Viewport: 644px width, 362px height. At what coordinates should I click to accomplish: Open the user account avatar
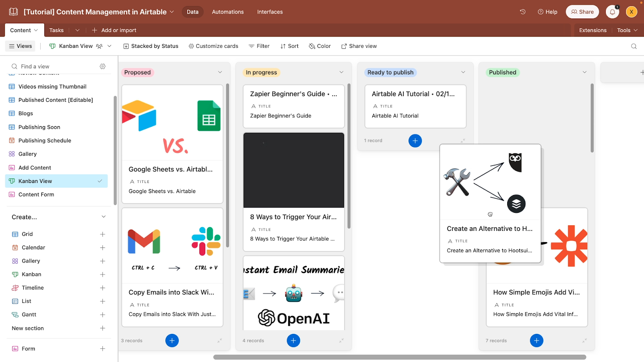631,12
